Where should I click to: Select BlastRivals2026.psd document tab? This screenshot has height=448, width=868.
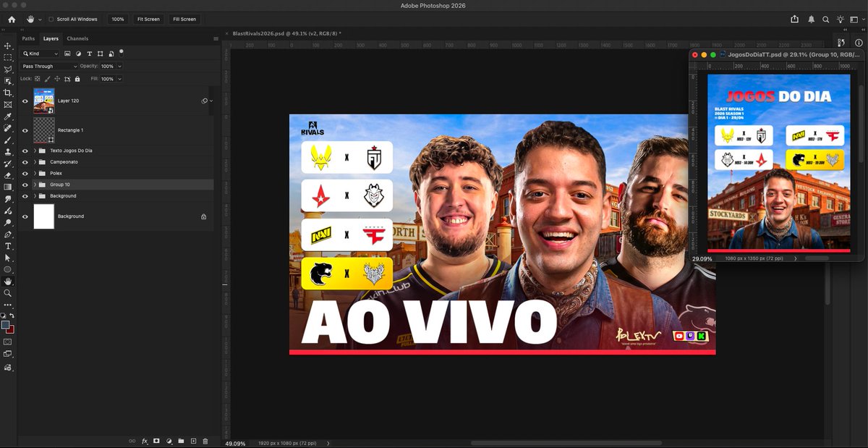coord(286,33)
